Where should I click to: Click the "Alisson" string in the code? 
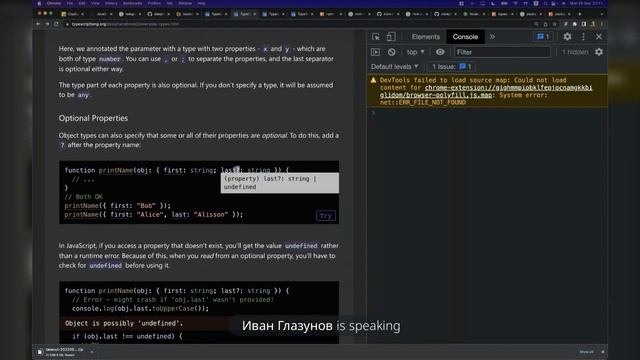coord(211,215)
